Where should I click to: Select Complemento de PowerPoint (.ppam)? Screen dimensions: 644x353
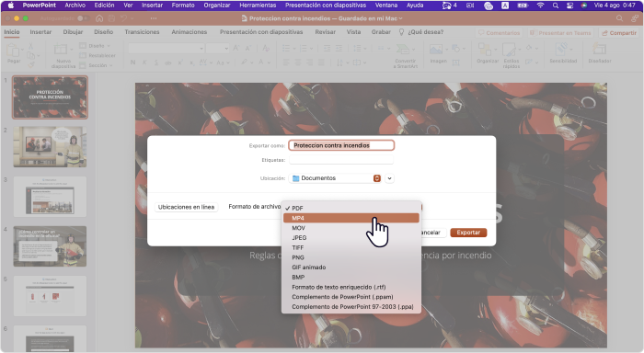351,297
